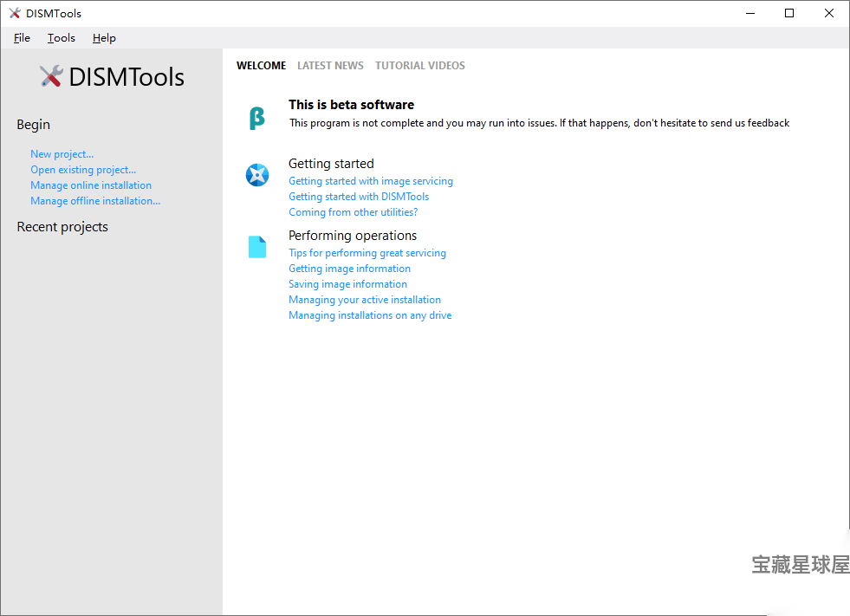Open the File menu
The width and height of the screenshot is (850, 616).
(22, 38)
